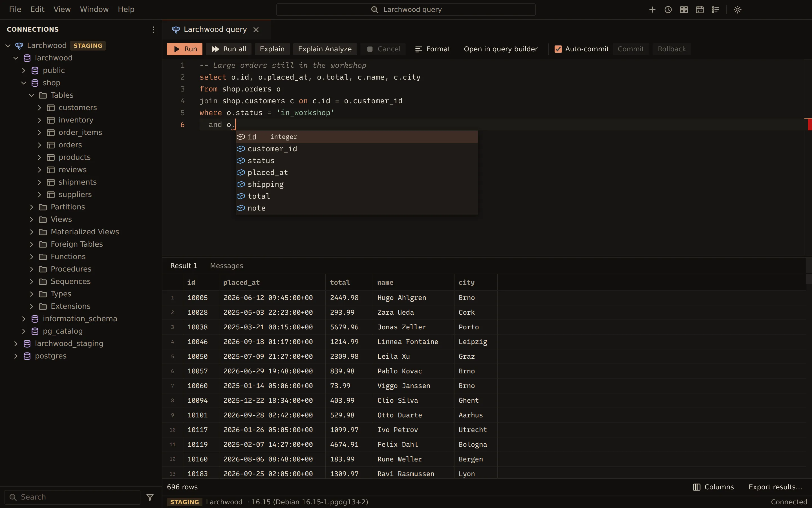The height and width of the screenshot is (508, 812).
Task: Open query history clock icon
Action: pyautogui.click(x=668, y=9)
